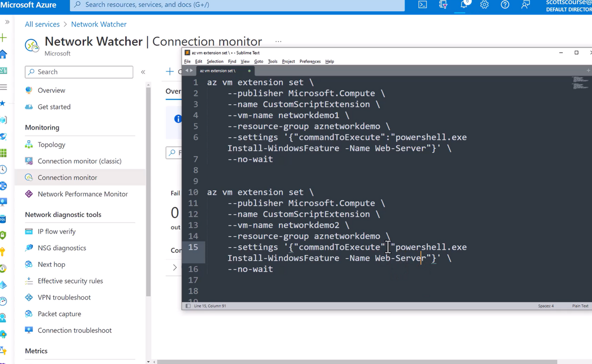Click the Network Watcher menu vertical scrollbar
The width and height of the screenshot is (592, 364).
tap(148, 191)
